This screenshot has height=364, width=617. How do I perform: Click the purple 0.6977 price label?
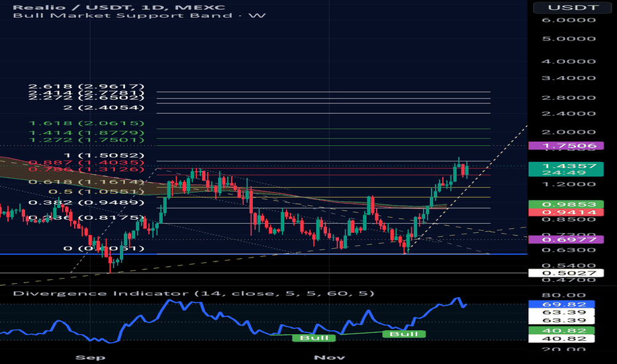(566, 240)
